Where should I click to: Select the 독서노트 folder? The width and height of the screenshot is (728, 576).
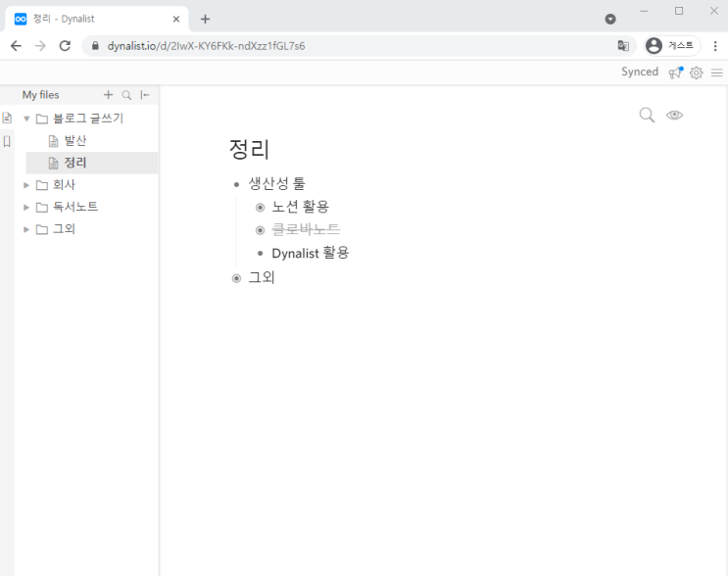pyautogui.click(x=75, y=207)
